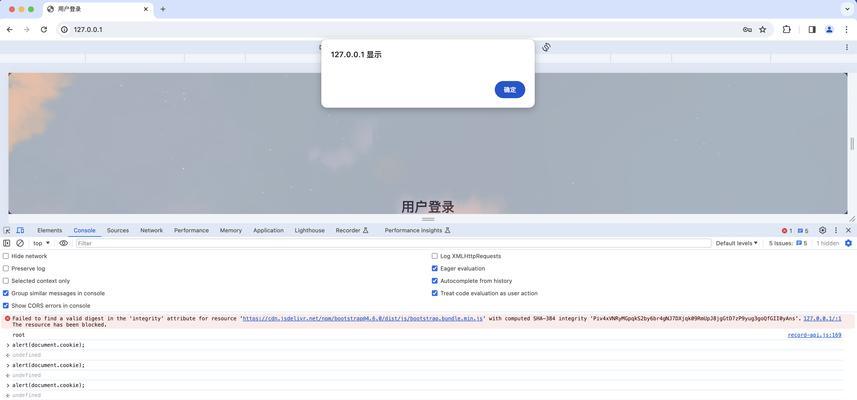Open DevTools settings gear icon

coord(823,231)
